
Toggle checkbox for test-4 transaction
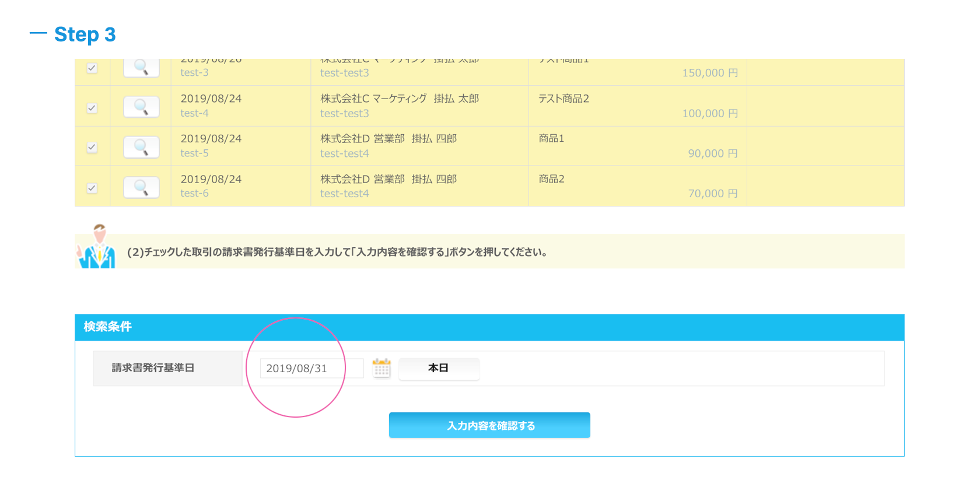pyautogui.click(x=92, y=108)
